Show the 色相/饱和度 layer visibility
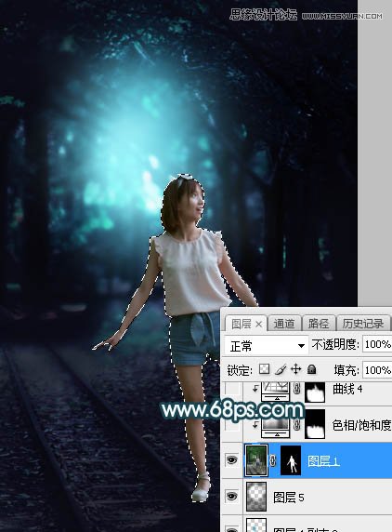 (232, 424)
